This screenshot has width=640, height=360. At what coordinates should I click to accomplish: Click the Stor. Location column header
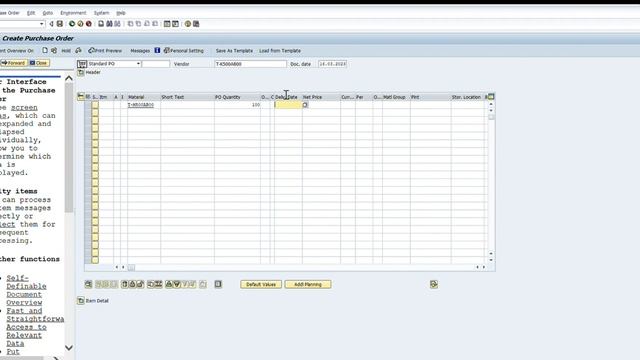click(467, 97)
